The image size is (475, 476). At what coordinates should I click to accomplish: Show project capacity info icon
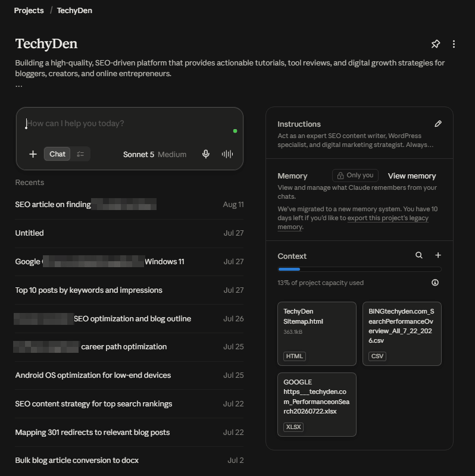pos(435,283)
